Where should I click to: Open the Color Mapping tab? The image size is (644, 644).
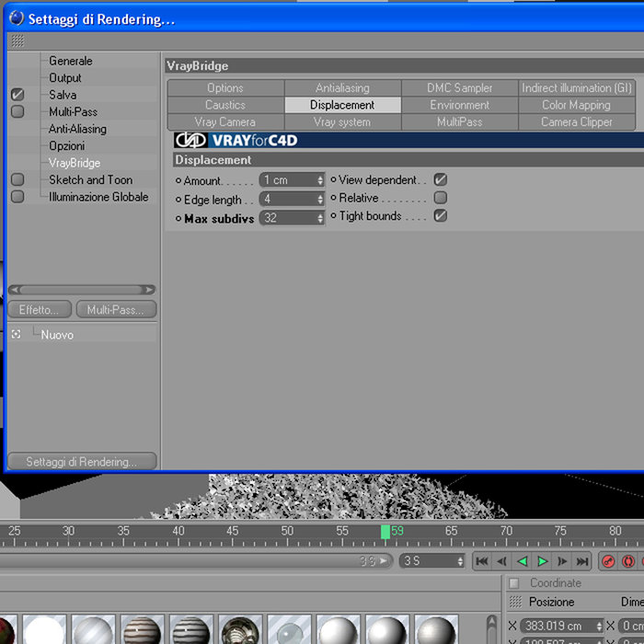click(x=577, y=105)
